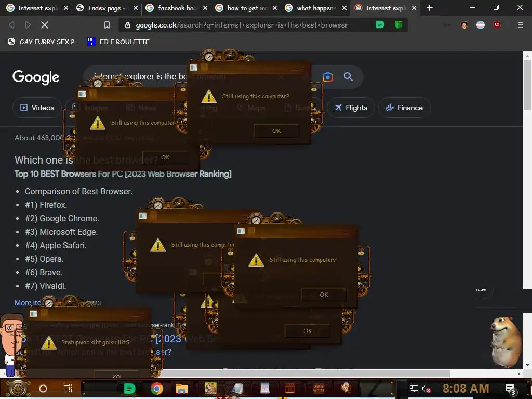Click the address bar URL field
Viewport: 532px width, 399px height.
[242, 25]
